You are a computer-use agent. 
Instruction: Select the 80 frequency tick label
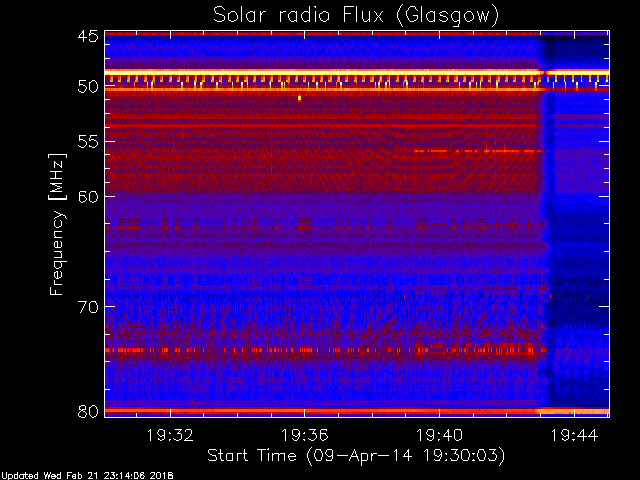click(x=88, y=411)
